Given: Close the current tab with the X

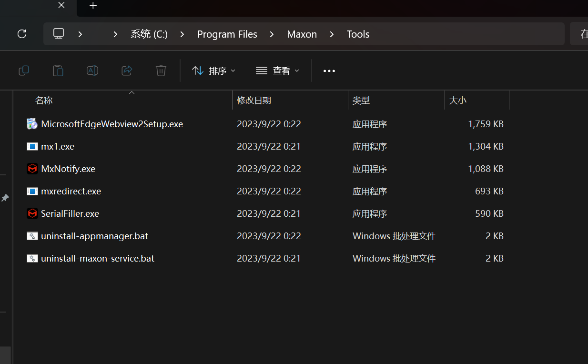Looking at the screenshot, I should point(61,5).
